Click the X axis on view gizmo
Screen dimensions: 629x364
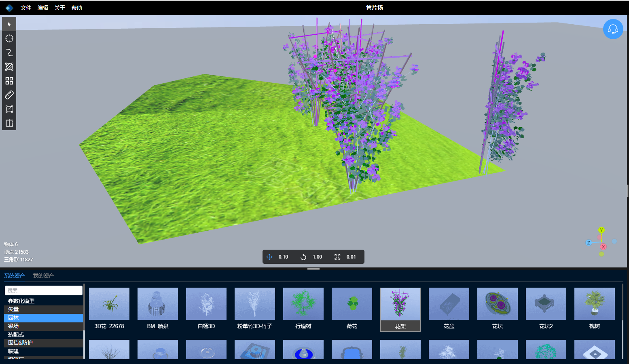pyautogui.click(x=603, y=246)
